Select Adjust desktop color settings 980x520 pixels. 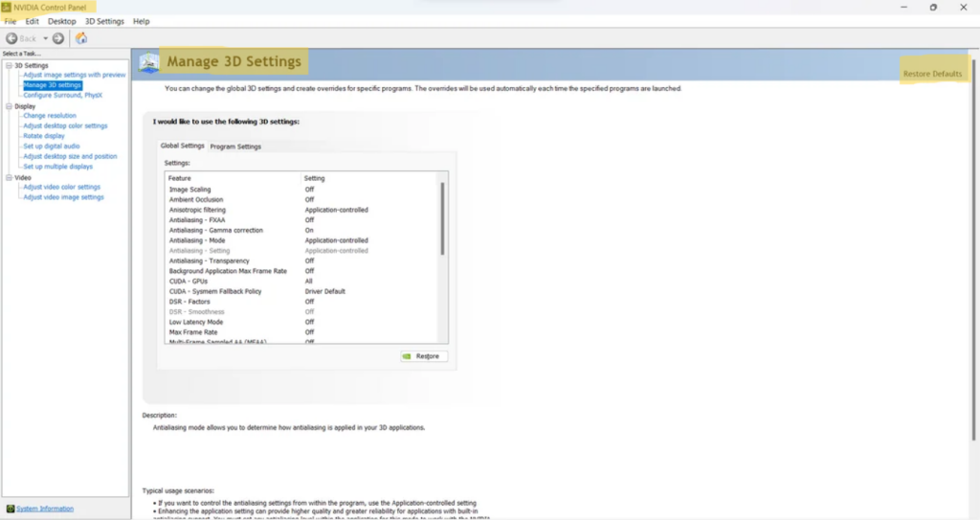[x=66, y=125]
